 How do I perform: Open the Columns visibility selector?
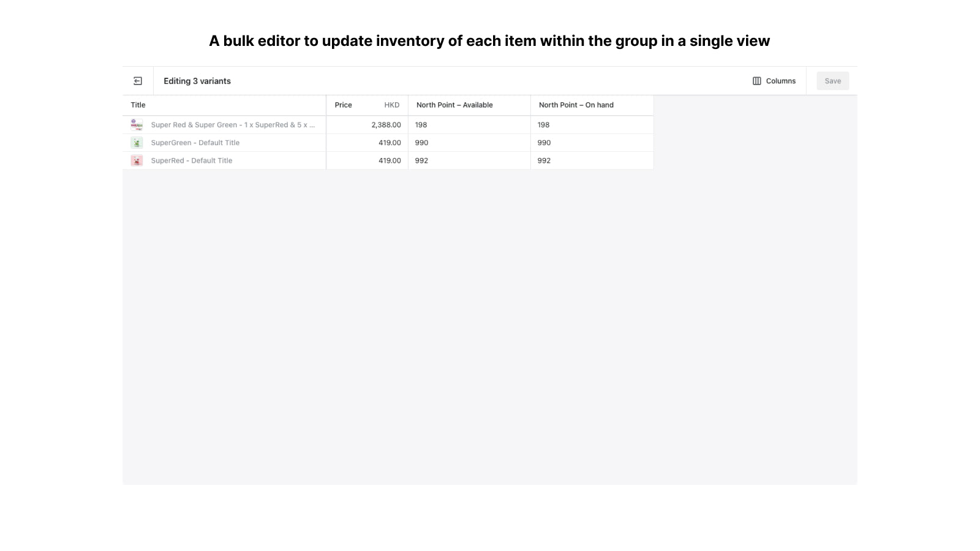pyautogui.click(x=775, y=80)
